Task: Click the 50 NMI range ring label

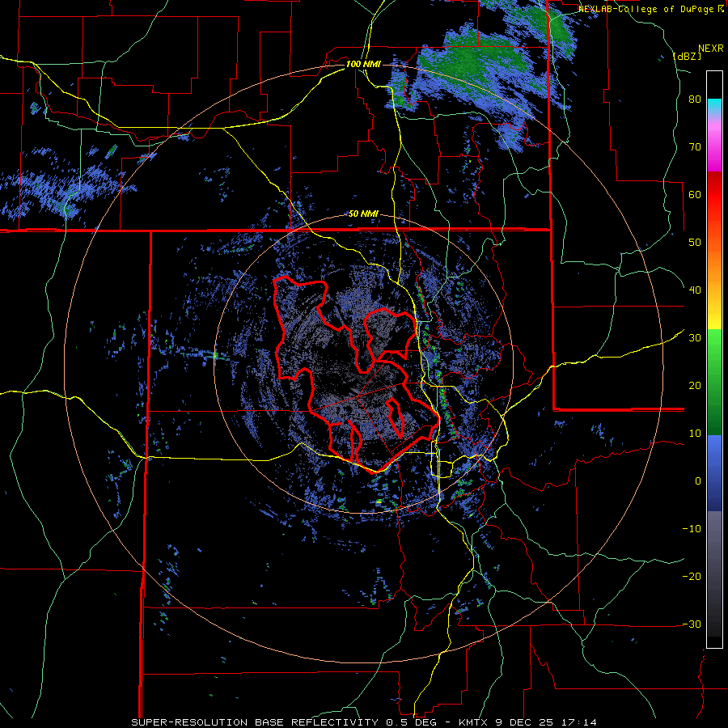Action: [x=363, y=214]
